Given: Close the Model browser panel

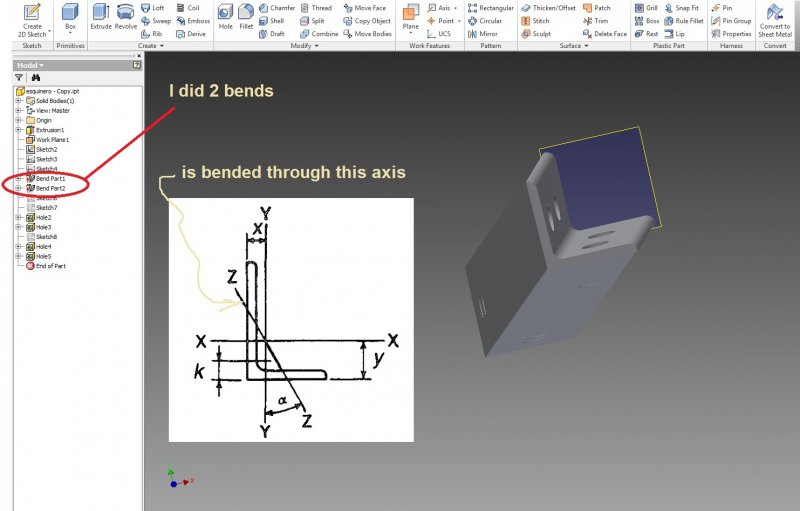Looking at the screenshot, I should pos(139,56).
